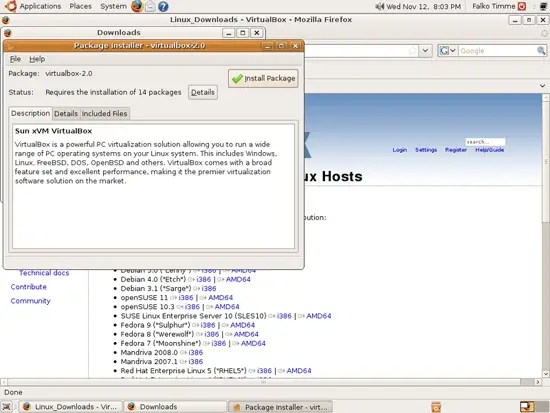The image size is (550, 413).
Task: Click i386 link for openSUSE 10.3
Action: pos(192,307)
